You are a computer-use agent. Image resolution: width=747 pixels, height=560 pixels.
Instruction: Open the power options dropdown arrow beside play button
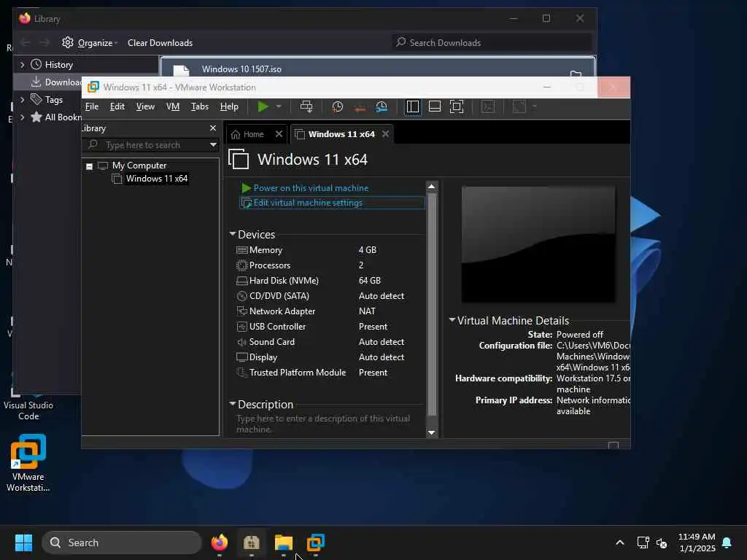tap(279, 106)
